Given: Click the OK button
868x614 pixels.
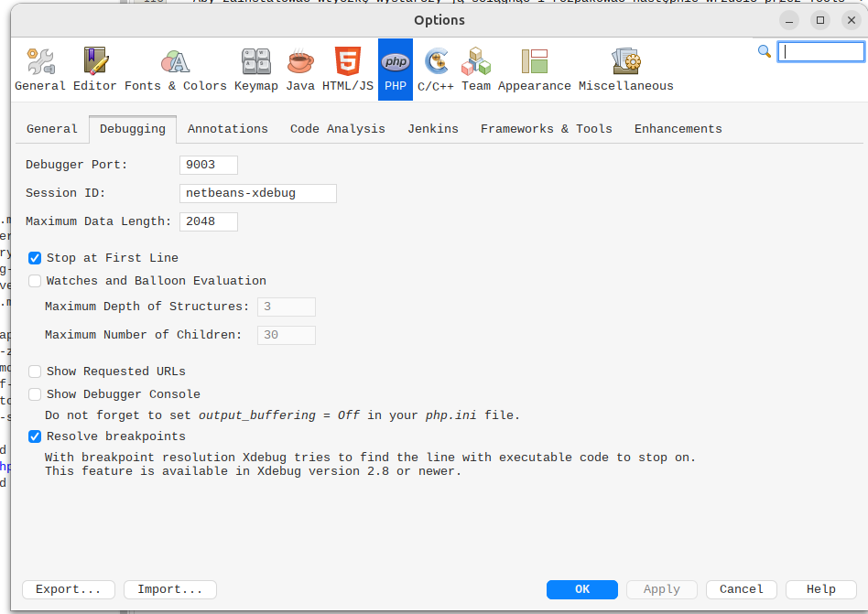Looking at the screenshot, I should coord(582,589).
